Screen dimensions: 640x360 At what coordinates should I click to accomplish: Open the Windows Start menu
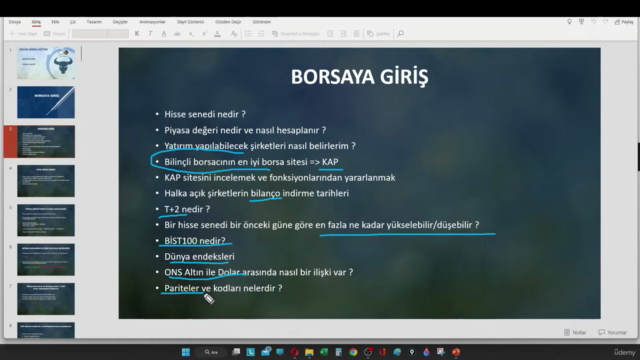186,352
